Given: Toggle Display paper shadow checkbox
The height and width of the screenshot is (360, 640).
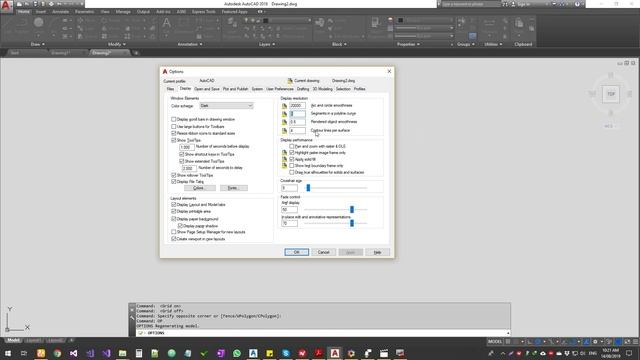Looking at the screenshot, I should pos(180,226).
